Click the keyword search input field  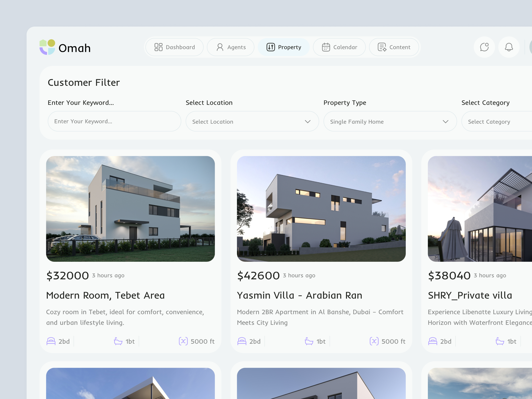(x=114, y=121)
